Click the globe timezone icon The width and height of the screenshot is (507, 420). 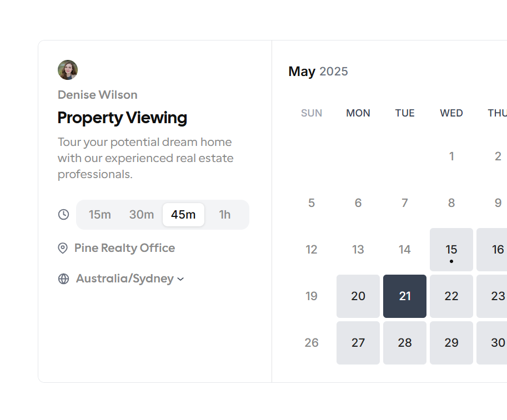pyautogui.click(x=64, y=279)
